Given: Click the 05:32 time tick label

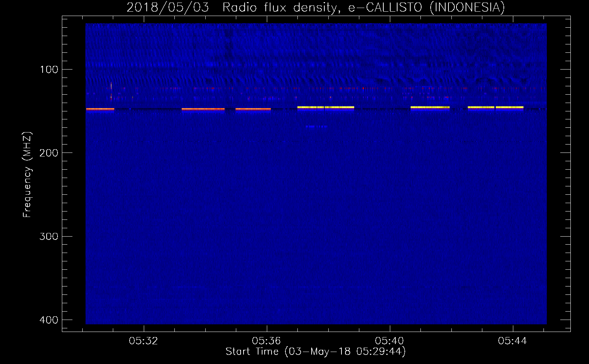Looking at the screenshot, I should [143, 341].
